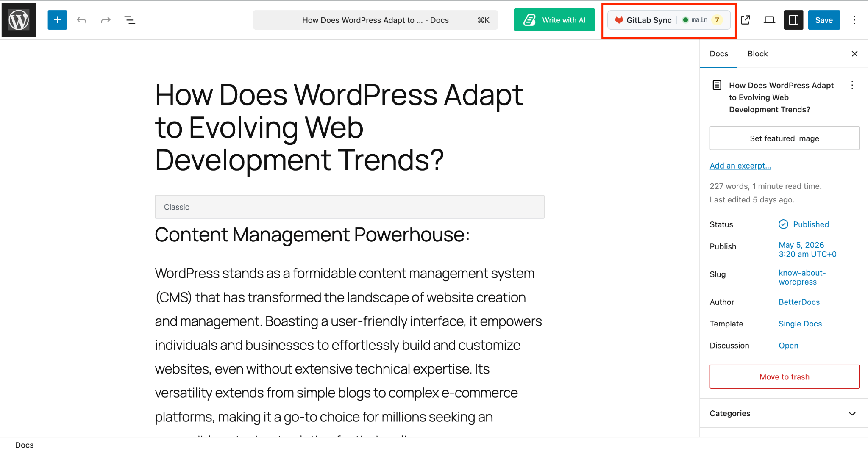
Task: Edit the know-about-wordpress slug
Action: [x=802, y=277]
